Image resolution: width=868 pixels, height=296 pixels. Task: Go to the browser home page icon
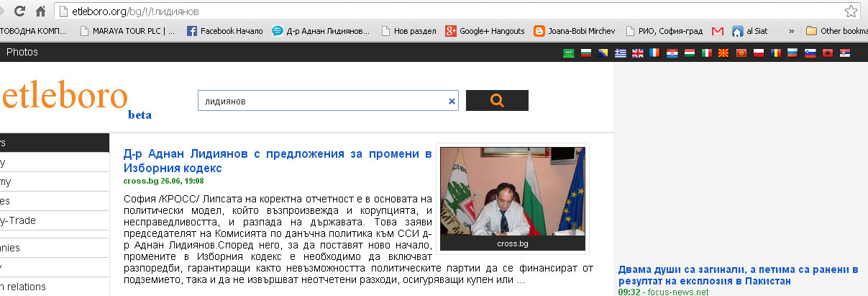(x=41, y=11)
